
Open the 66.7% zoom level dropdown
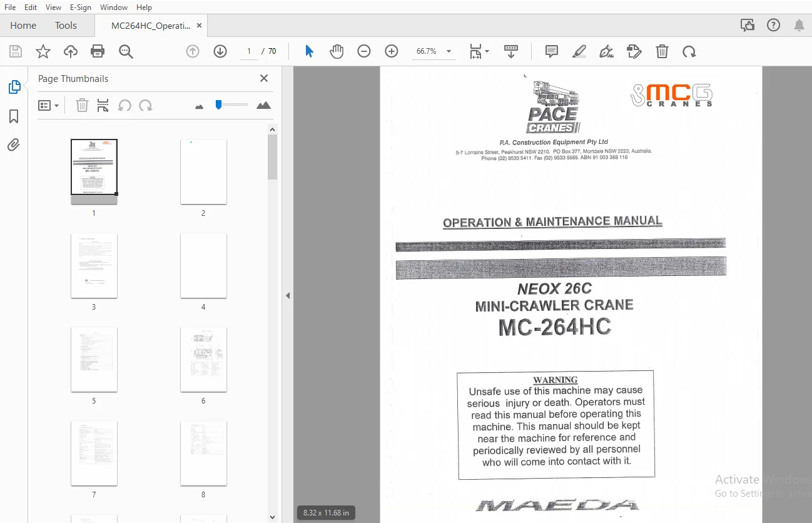point(434,51)
